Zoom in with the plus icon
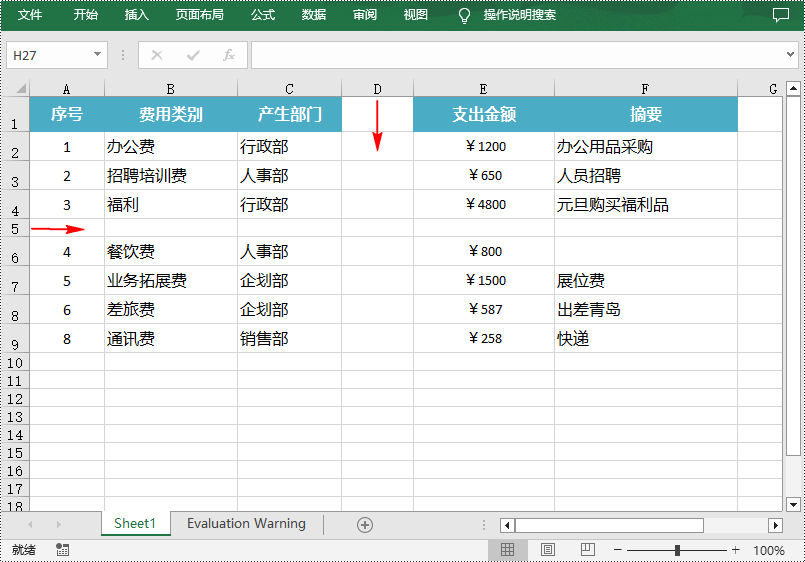Image resolution: width=805 pixels, height=562 pixels. tap(736, 550)
